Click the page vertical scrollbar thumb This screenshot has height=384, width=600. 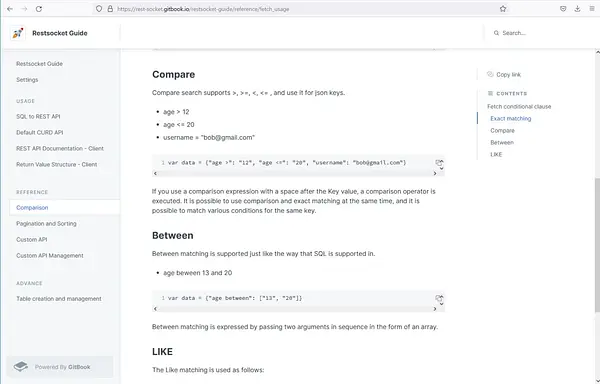pos(597,245)
